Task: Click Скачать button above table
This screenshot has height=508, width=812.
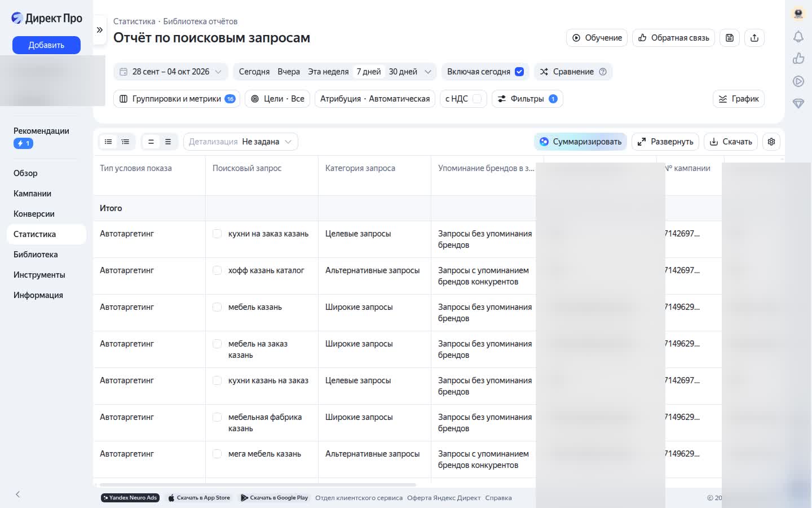Action: [731, 142]
